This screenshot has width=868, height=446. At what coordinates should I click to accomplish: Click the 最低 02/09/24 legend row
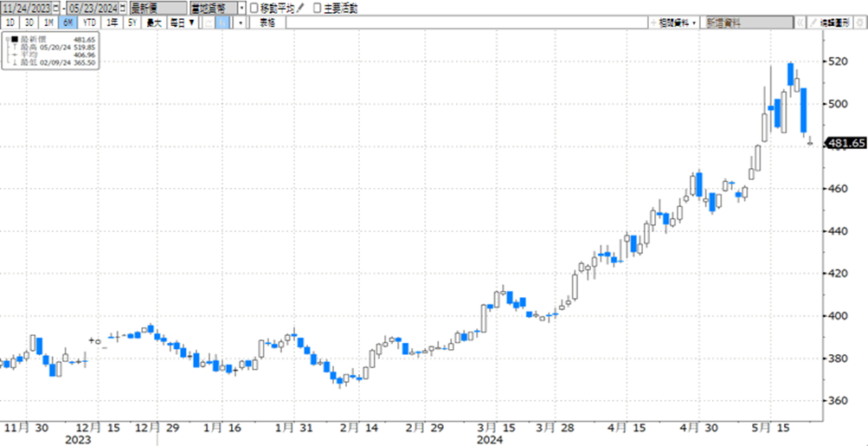(x=51, y=62)
